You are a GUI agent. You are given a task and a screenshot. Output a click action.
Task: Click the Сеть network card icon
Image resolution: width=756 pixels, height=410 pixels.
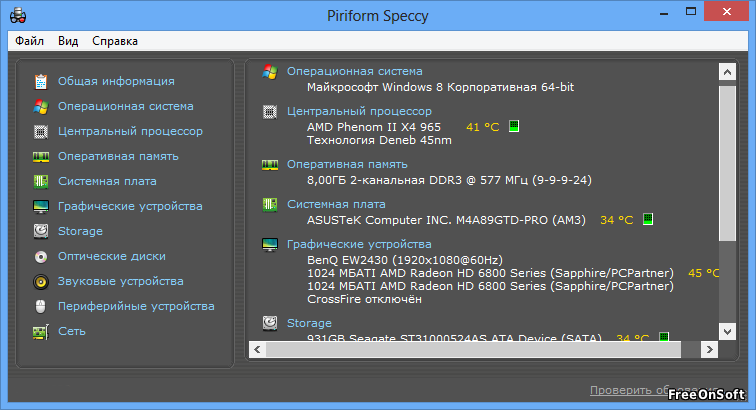(x=41, y=332)
